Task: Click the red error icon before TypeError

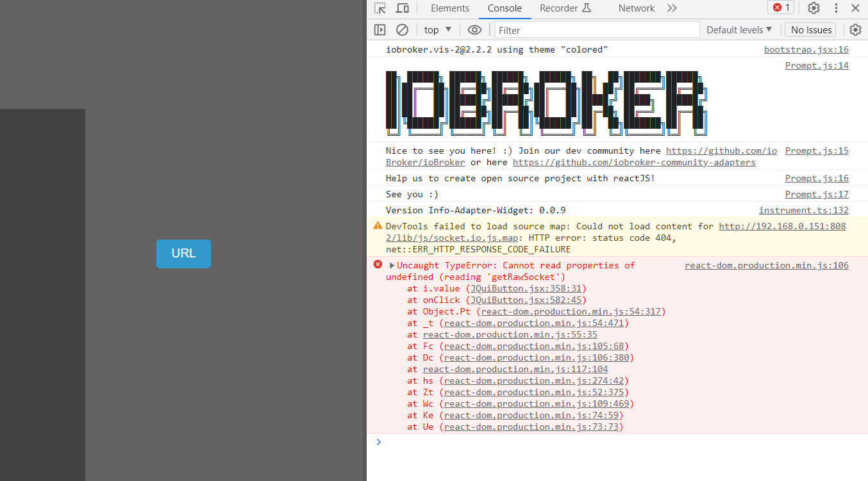Action: (378, 265)
